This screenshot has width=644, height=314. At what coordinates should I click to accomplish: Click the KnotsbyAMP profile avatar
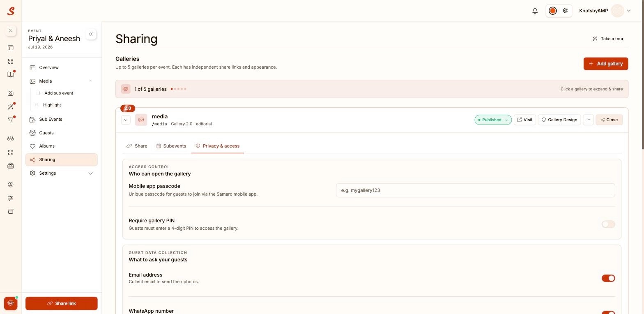[x=617, y=11]
